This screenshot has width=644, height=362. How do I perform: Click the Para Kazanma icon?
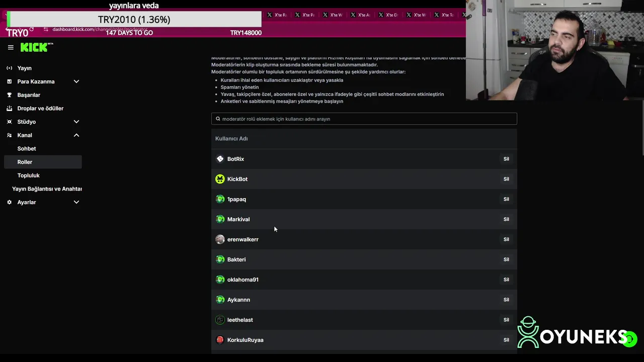click(10, 81)
